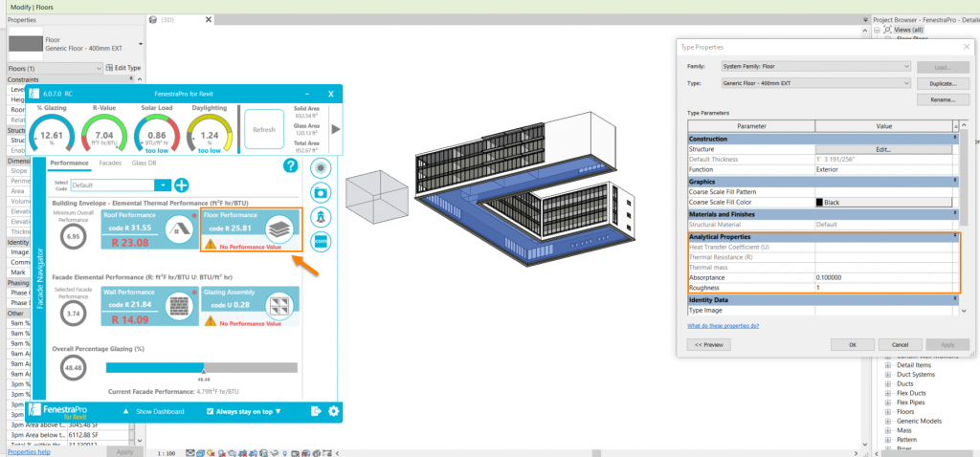Click the Refresh button in FenestraPro
Image resolution: width=980 pixels, height=457 pixels.
click(x=264, y=129)
